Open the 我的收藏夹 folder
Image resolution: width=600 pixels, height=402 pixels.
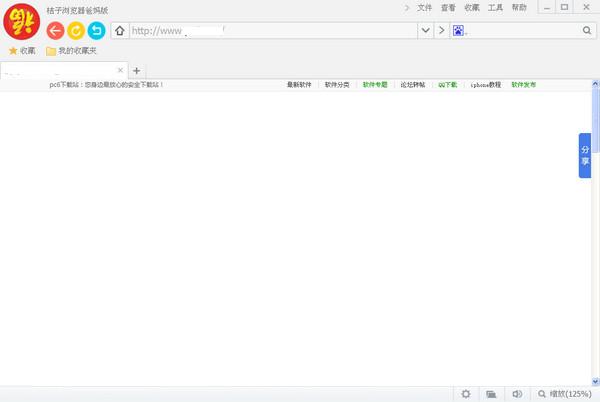(71, 50)
